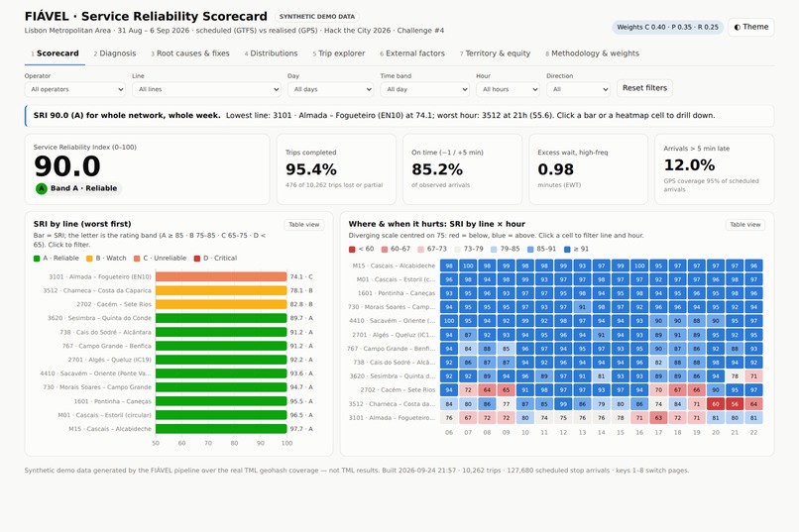Expand the Time band dropdown
Viewport: 799px width, 532px height.
pyautogui.click(x=424, y=89)
